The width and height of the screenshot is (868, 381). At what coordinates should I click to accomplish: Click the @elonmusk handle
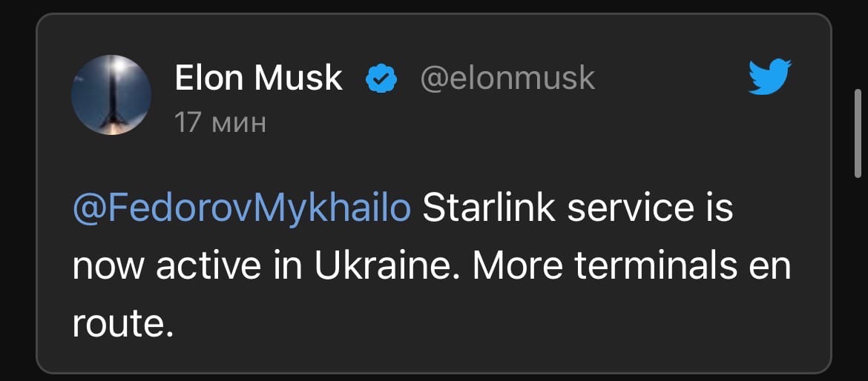507,78
